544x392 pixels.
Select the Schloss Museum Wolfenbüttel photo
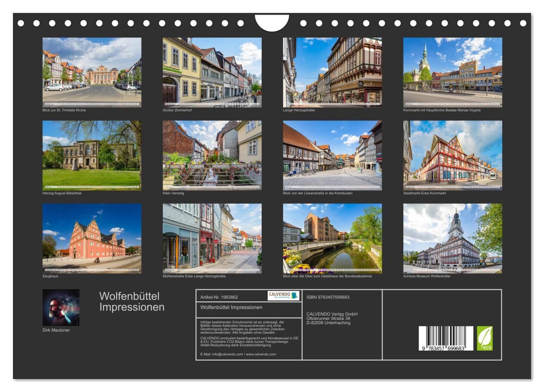(452, 238)
